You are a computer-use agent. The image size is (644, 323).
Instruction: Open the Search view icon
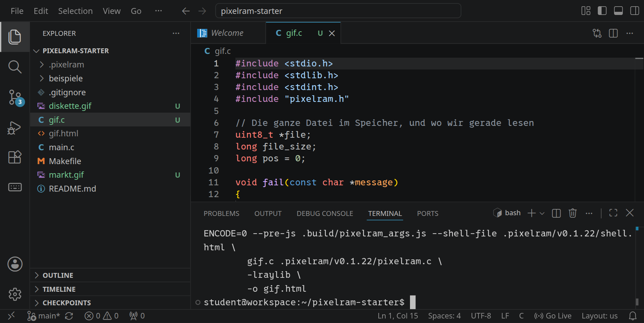[15, 67]
